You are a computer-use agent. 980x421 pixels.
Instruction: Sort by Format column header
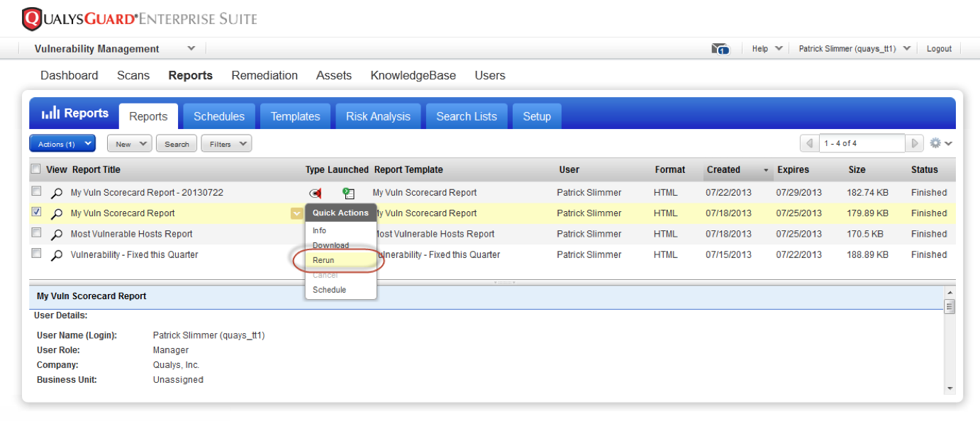pos(670,169)
